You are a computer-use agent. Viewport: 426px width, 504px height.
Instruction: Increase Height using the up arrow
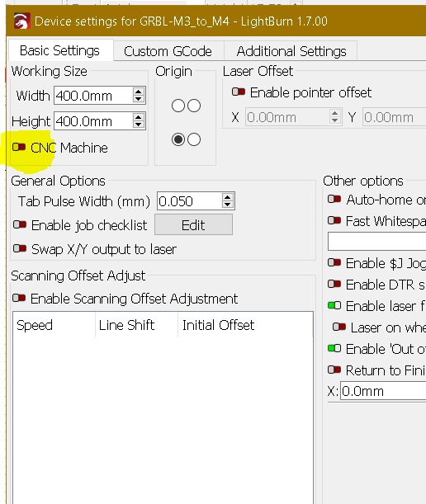pyautogui.click(x=139, y=117)
